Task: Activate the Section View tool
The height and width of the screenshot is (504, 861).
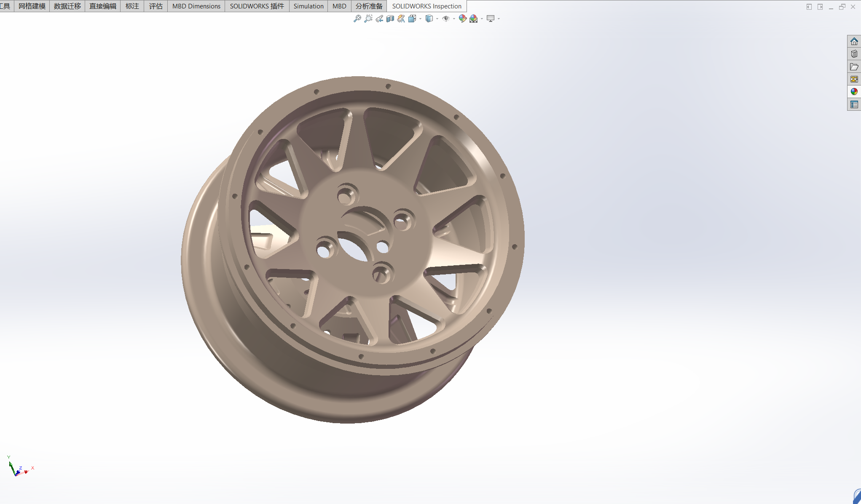Action: [390, 19]
